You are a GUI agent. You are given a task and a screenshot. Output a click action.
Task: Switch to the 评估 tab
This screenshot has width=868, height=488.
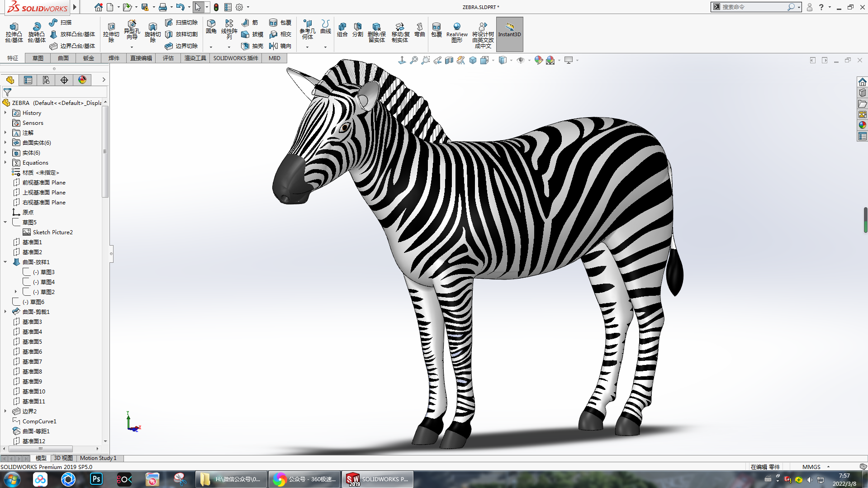(168, 58)
